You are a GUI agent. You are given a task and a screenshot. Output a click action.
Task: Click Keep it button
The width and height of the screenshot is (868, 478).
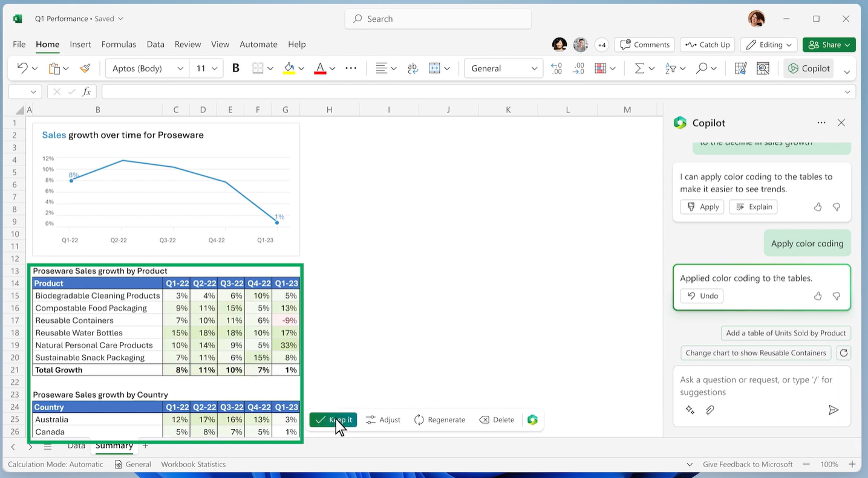point(333,419)
